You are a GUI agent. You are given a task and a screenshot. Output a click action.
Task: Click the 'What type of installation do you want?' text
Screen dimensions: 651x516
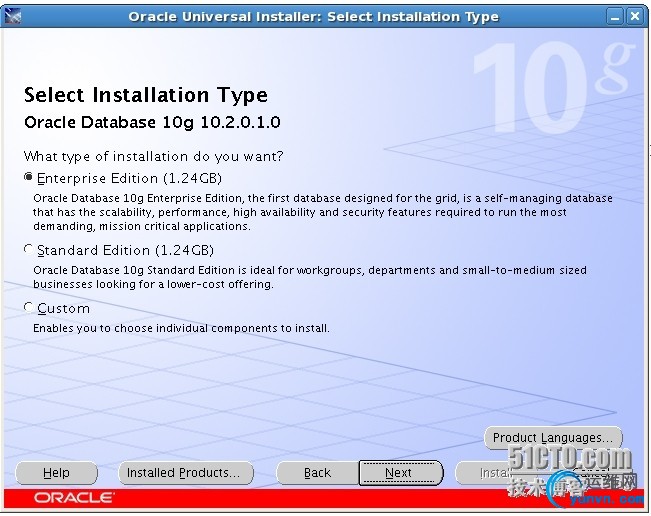point(153,157)
